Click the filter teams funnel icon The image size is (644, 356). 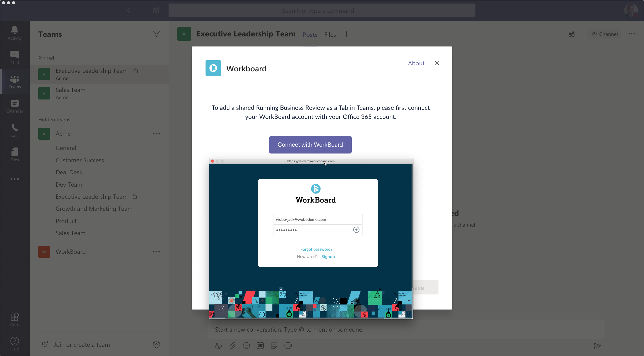click(x=156, y=34)
